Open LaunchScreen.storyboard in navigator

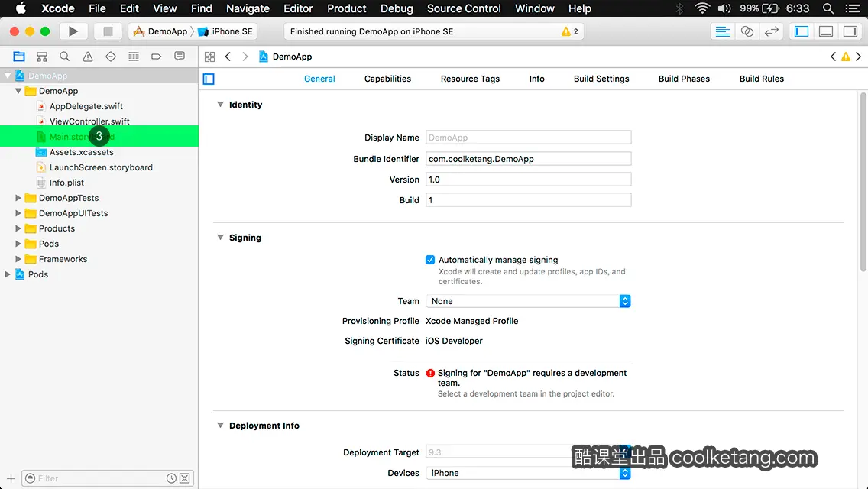pos(101,167)
